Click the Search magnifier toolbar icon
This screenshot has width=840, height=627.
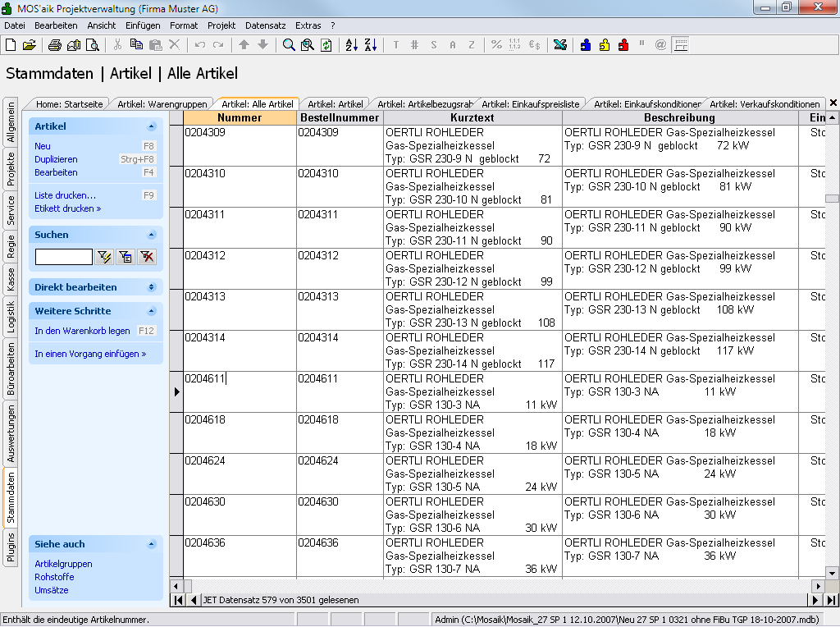[x=289, y=45]
